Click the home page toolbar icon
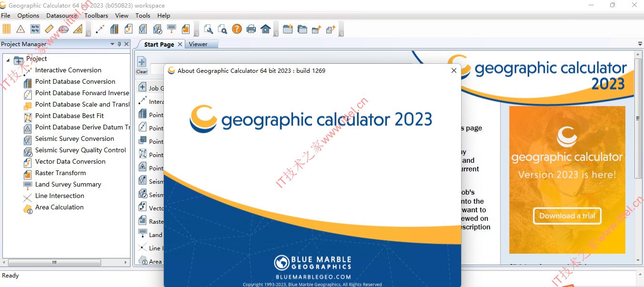The width and height of the screenshot is (644, 287). [265, 29]
